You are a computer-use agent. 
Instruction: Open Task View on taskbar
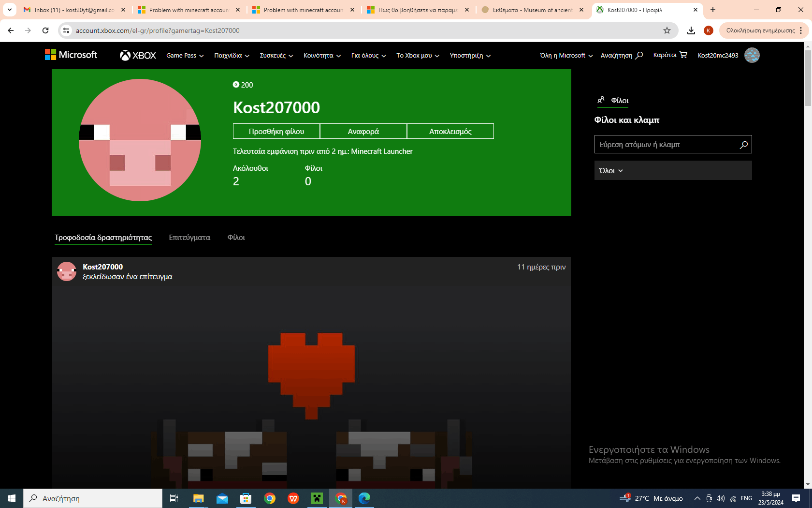coord(174,498)
